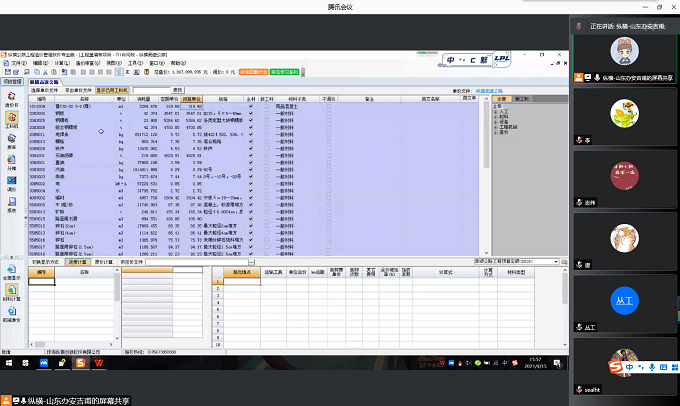
Task: Open the 编辑 menu
Action: [41, 63]
